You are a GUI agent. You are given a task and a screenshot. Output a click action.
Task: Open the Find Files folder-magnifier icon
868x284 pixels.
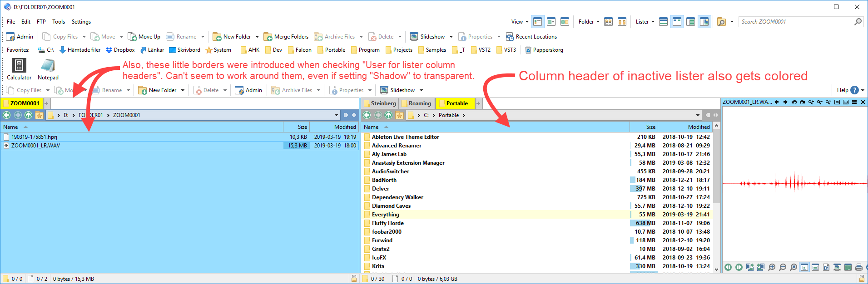[x=721, y=22]
